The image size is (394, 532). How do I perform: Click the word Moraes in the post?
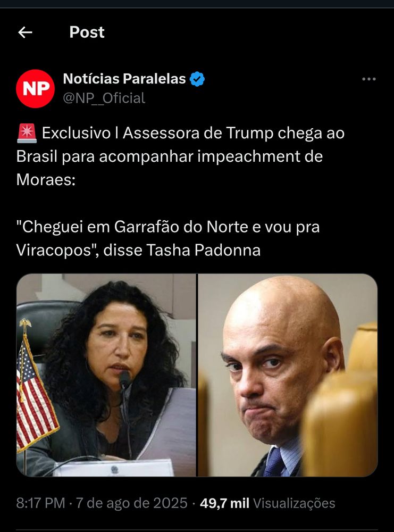click(46, 180)
